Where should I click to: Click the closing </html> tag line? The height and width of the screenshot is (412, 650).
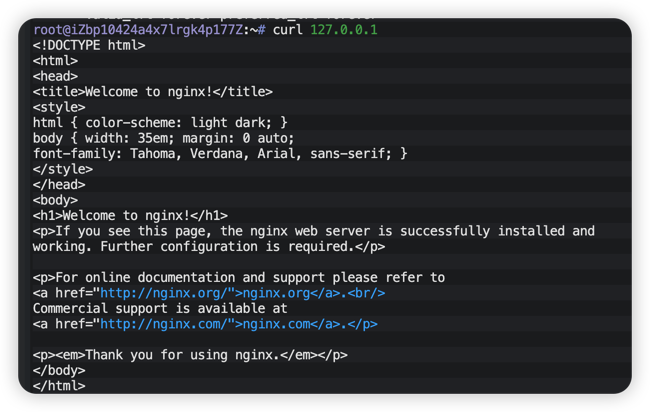[x=59, y=386]
